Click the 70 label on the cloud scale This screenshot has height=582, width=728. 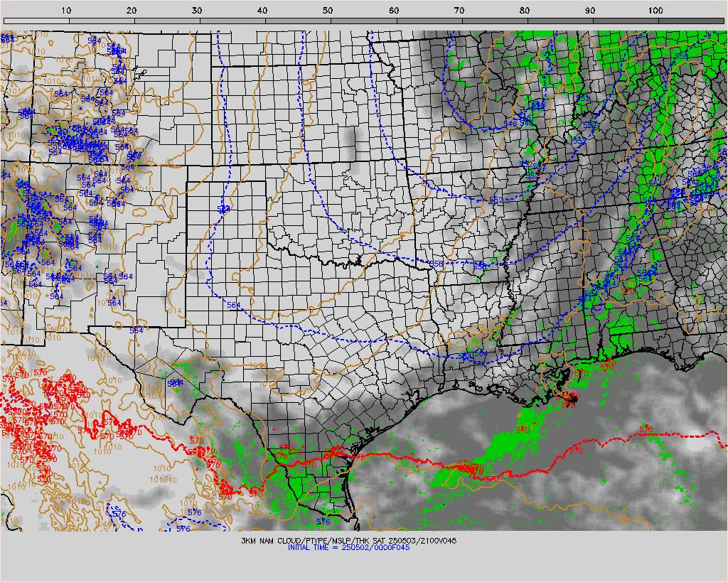459,10
